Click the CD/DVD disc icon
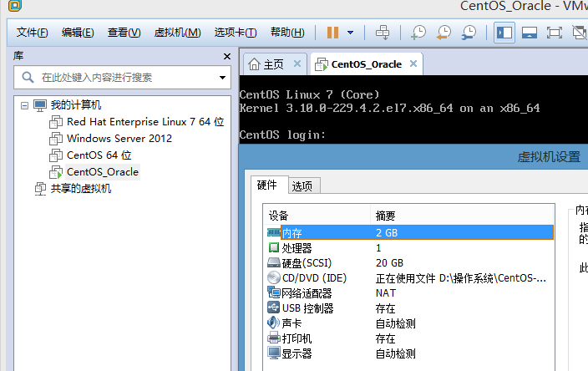The height and width of the screenshot is (371, 588). [274, 277]
